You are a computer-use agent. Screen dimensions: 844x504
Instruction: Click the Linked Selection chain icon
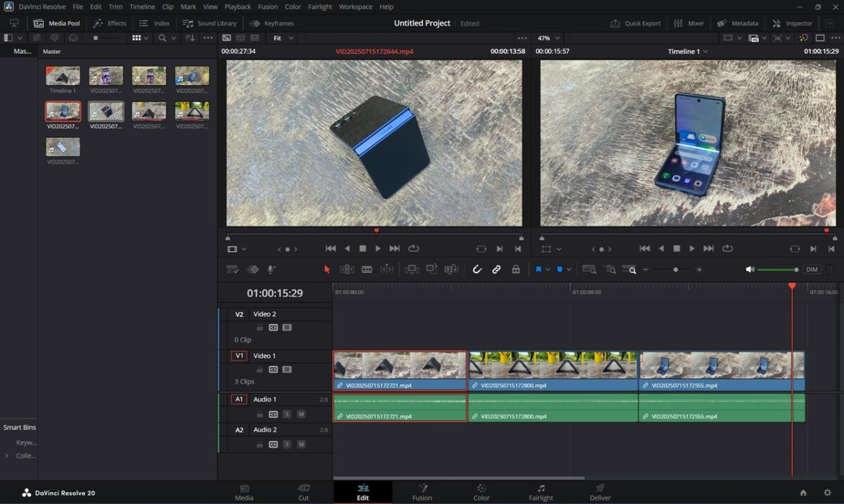point(497,269)
